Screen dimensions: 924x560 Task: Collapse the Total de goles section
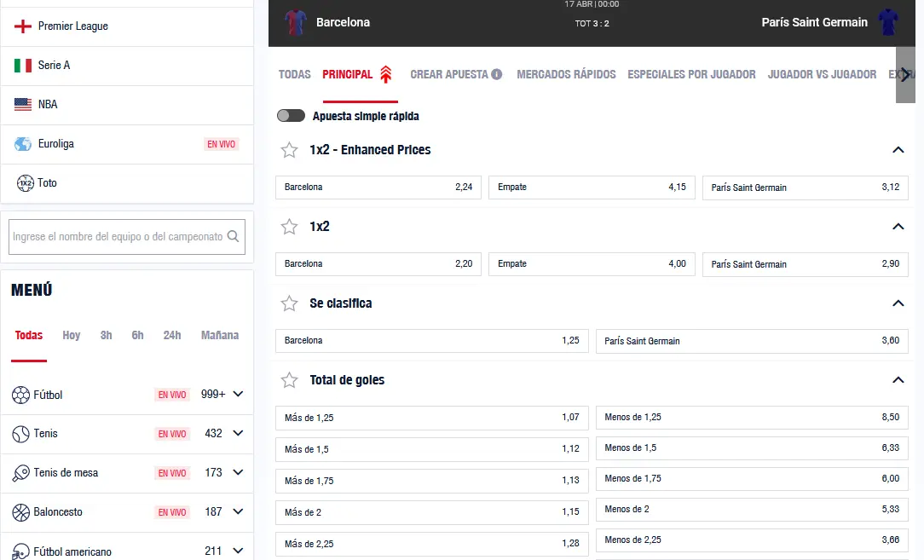click(898, 379)
